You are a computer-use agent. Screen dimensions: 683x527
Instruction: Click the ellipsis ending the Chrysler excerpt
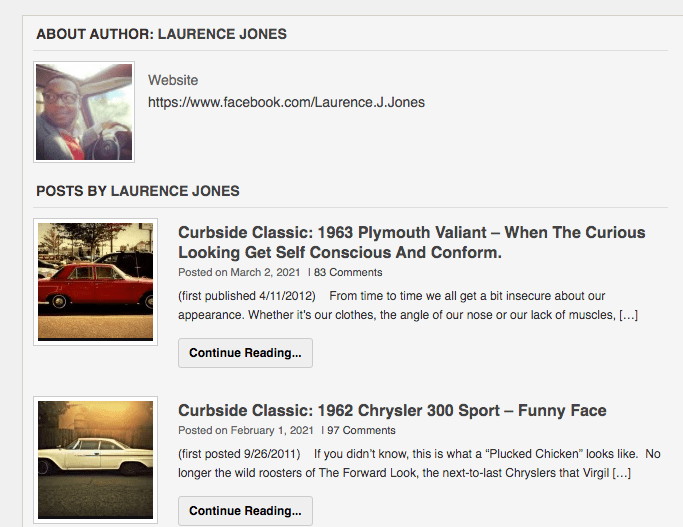(x=620, y=473)
